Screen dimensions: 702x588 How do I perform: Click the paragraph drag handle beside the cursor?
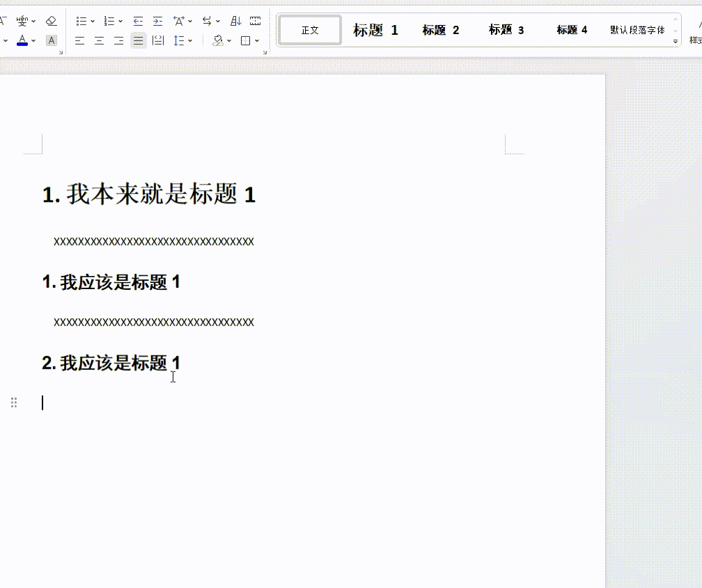pos(13,402)
